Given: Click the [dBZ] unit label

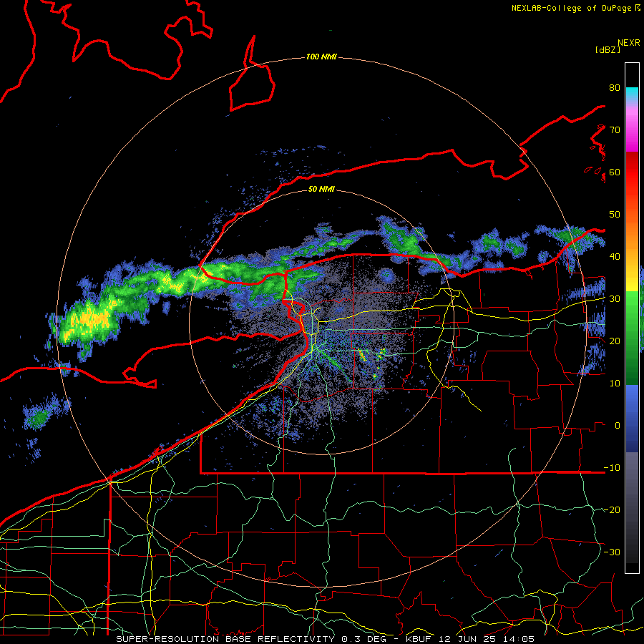Looking at the screenshot, I should click(608, 49).
